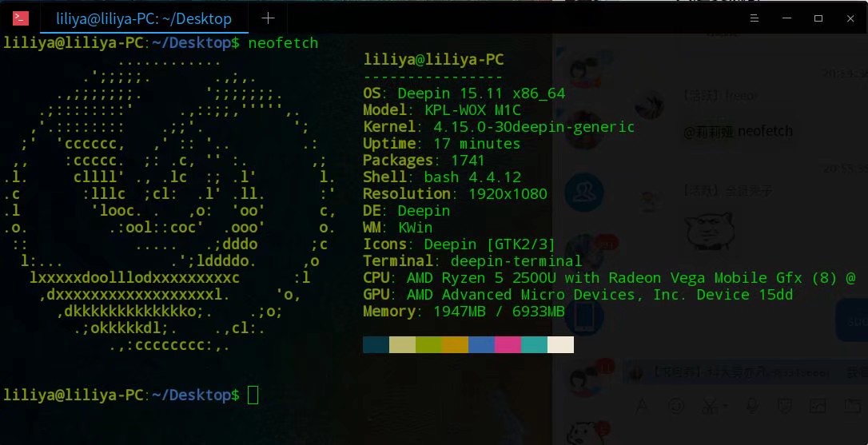Click the Shell: bash 4.4.12 line
Image resolution: width=868 pixels, height=445 pixels.
(x=442, y=177)
